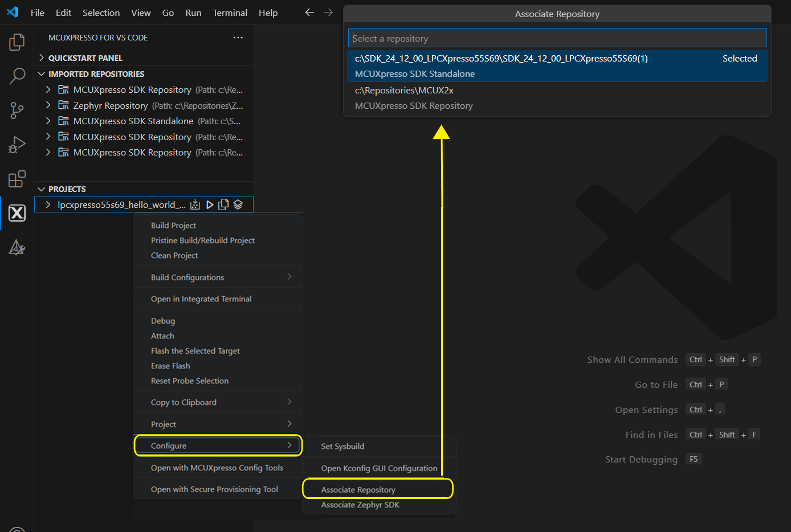
Task: Open the Source Control view
Action: 17,111
